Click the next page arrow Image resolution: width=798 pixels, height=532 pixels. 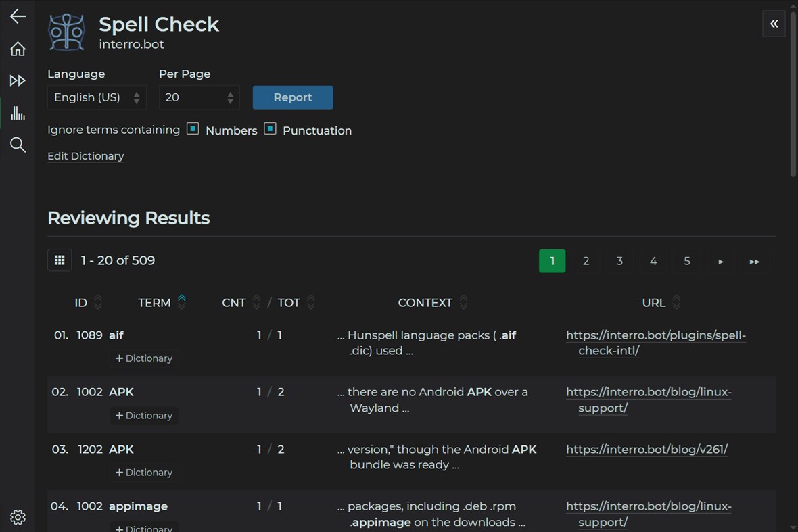coord(721,262)
